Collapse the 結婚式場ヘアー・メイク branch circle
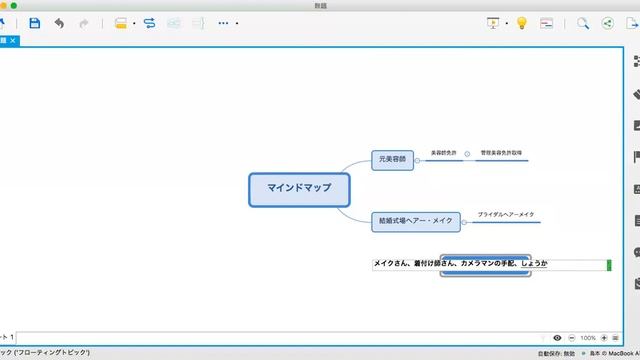This screenshot has height=360, width=640. click(x=464, y=222)
